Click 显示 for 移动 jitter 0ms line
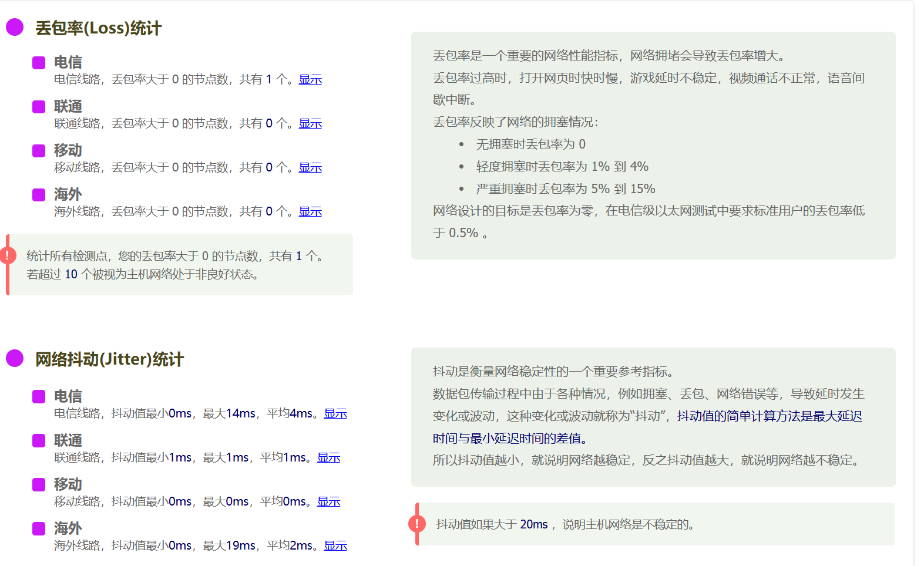The width and height of the screenshot is (924, 566). point(328,501)
